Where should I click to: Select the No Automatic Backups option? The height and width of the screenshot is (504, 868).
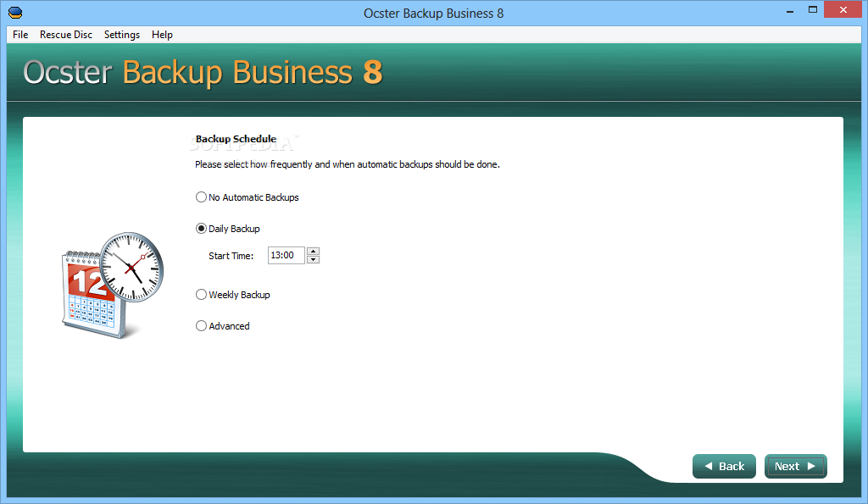tap(248, 197)
